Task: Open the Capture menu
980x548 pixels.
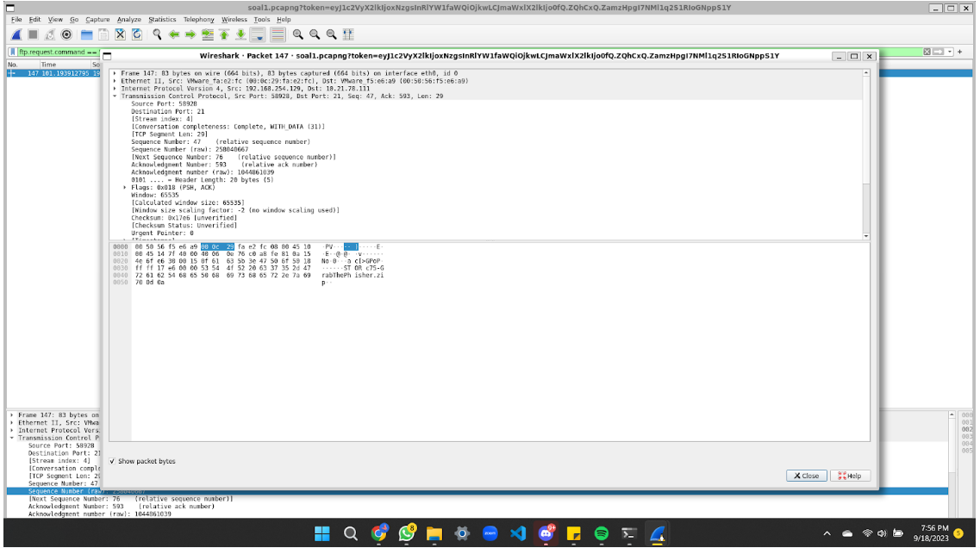Action: (97, 19)
